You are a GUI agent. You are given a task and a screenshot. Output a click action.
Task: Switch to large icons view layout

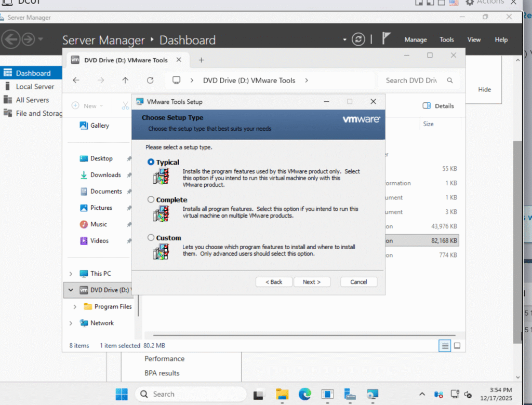tap(457, 345)
